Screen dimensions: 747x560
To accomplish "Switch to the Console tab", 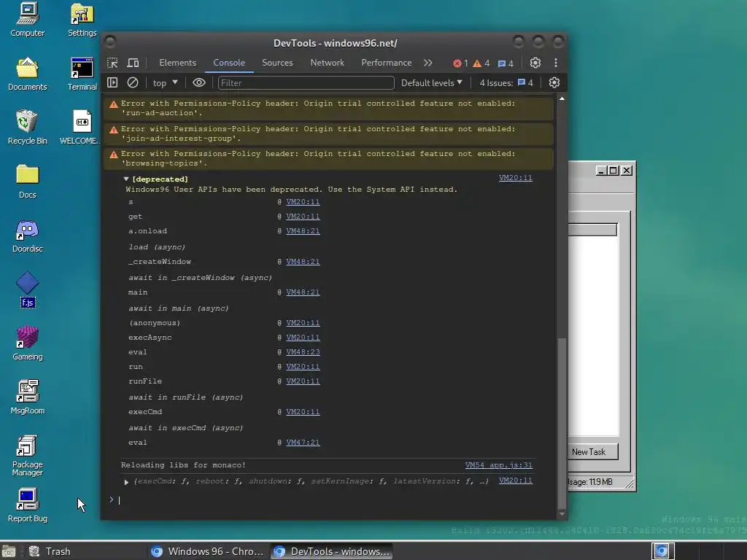I will 229,63.
